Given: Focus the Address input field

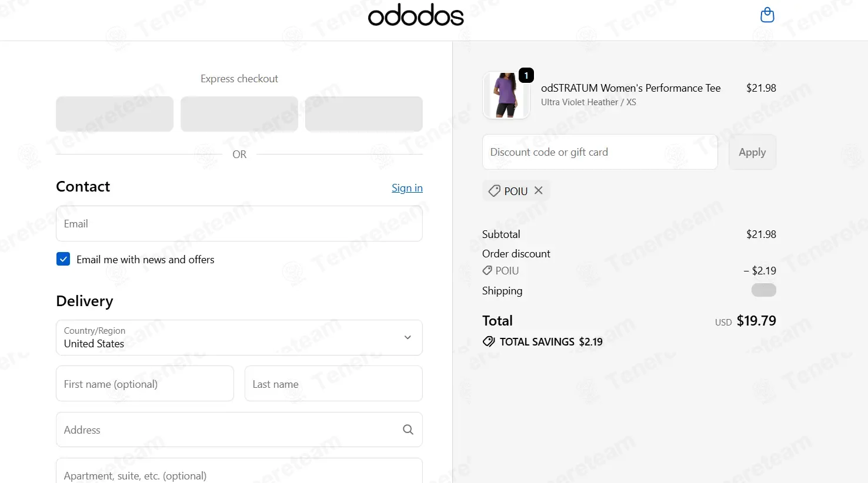Looking at the screenshot, I should [x=239, y=430].
